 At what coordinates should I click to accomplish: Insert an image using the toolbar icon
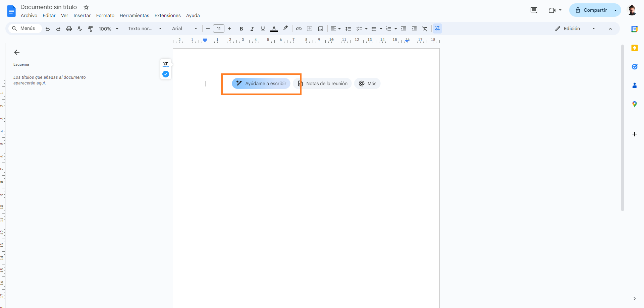[x=321, y=29]
